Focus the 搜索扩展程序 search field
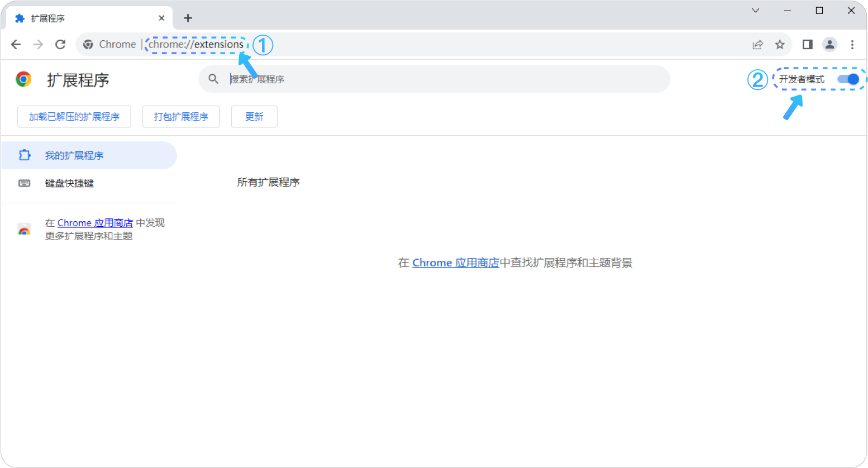The image size is (868, 468). 434,79
